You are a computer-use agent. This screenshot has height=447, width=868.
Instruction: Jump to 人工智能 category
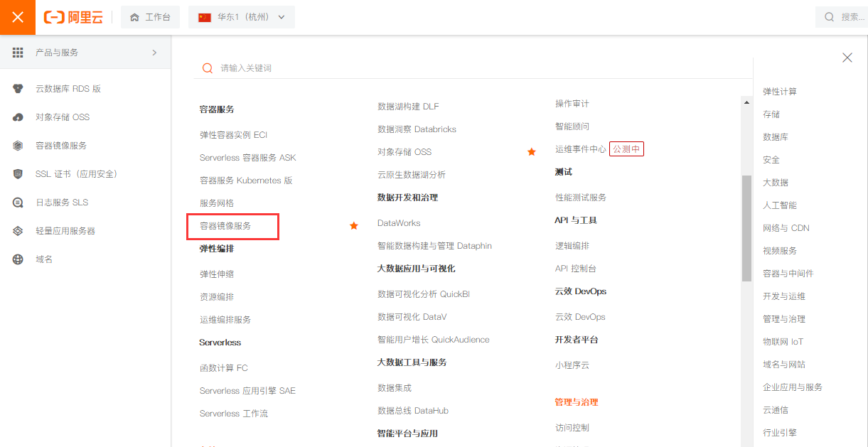pyautogui.click(x=780, y=205)
